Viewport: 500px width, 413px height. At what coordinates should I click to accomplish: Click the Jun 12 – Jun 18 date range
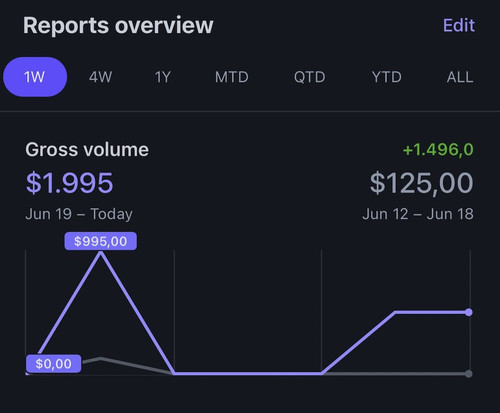(x=418, y=214)
